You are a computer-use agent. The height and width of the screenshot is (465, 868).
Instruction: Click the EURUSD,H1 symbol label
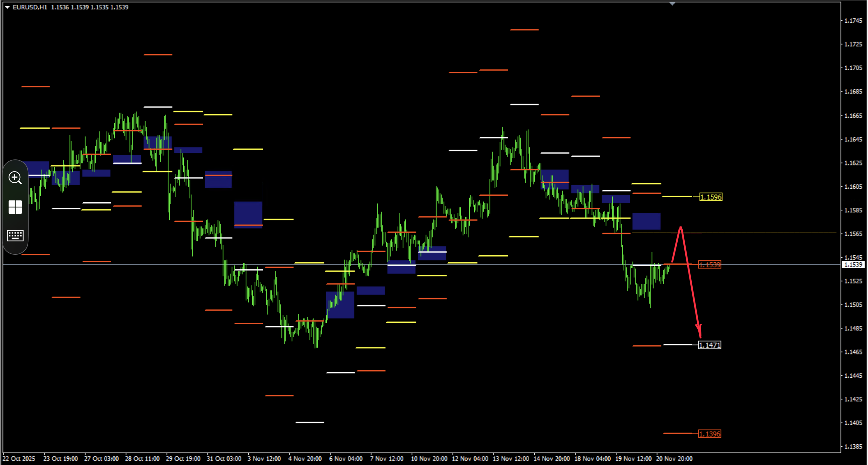pos(30,7)
